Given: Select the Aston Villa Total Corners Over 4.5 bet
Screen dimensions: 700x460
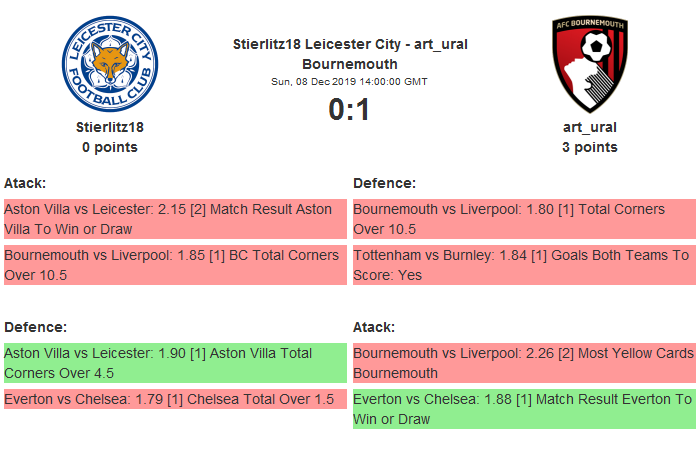Looking at the screenshot, I should 175,363.
